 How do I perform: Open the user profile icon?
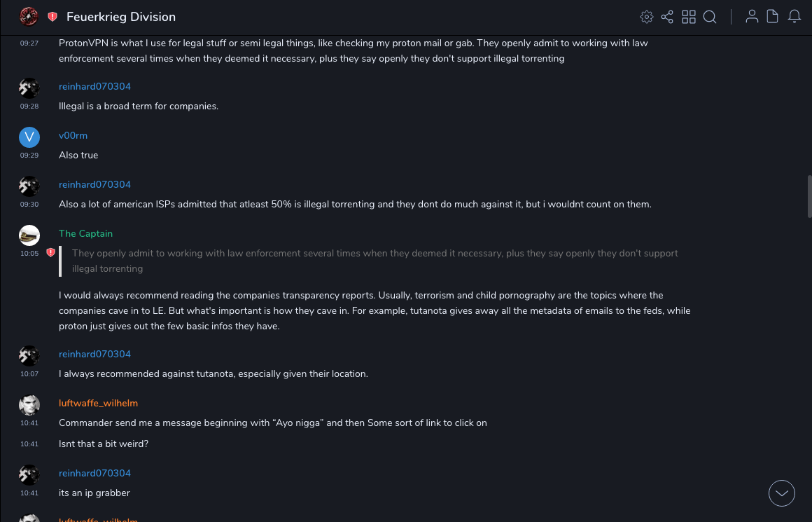click(x=752, y=17)
